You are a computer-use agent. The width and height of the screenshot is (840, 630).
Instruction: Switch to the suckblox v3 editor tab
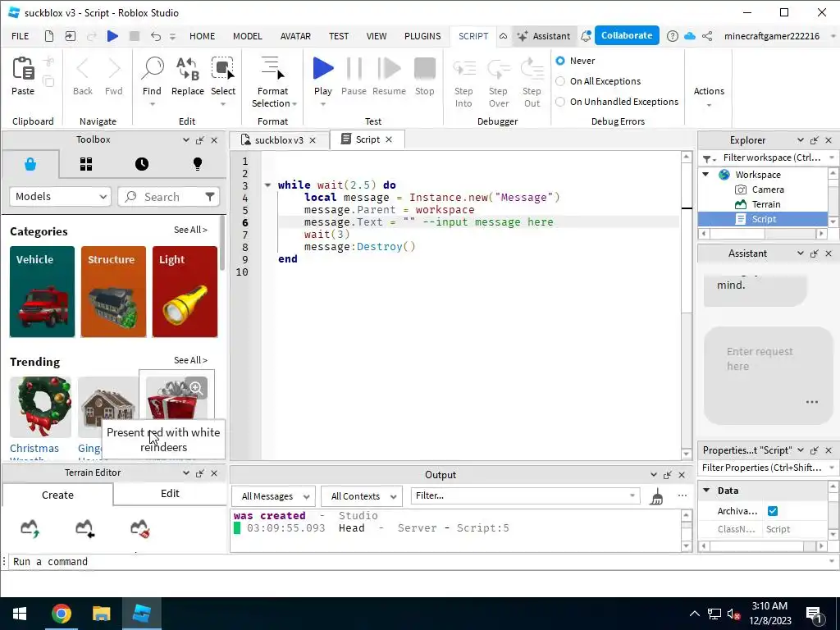pyautogui.click(x=278, y=139)
